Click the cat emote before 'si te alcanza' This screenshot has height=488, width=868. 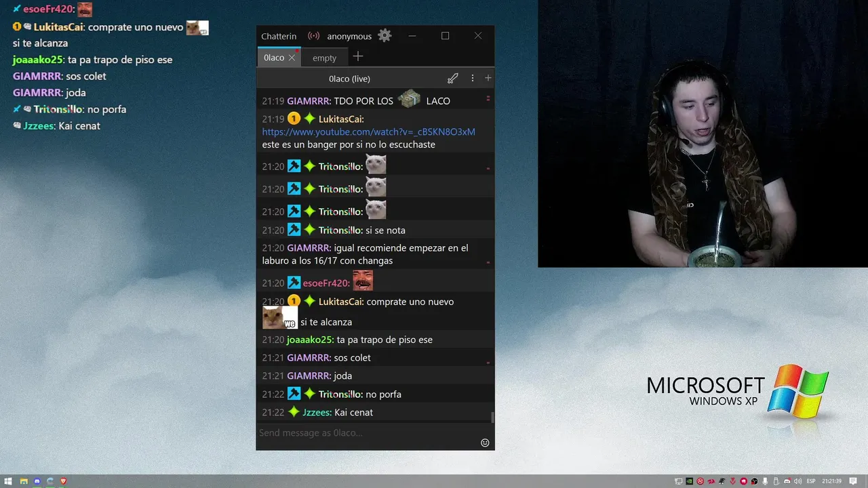click(x=279, y=318)
